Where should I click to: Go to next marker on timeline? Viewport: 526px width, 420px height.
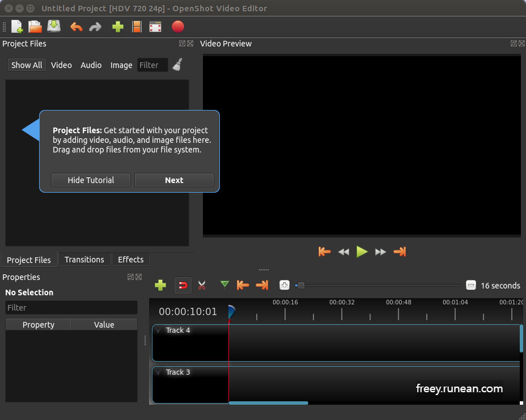[x=262, y=285]
